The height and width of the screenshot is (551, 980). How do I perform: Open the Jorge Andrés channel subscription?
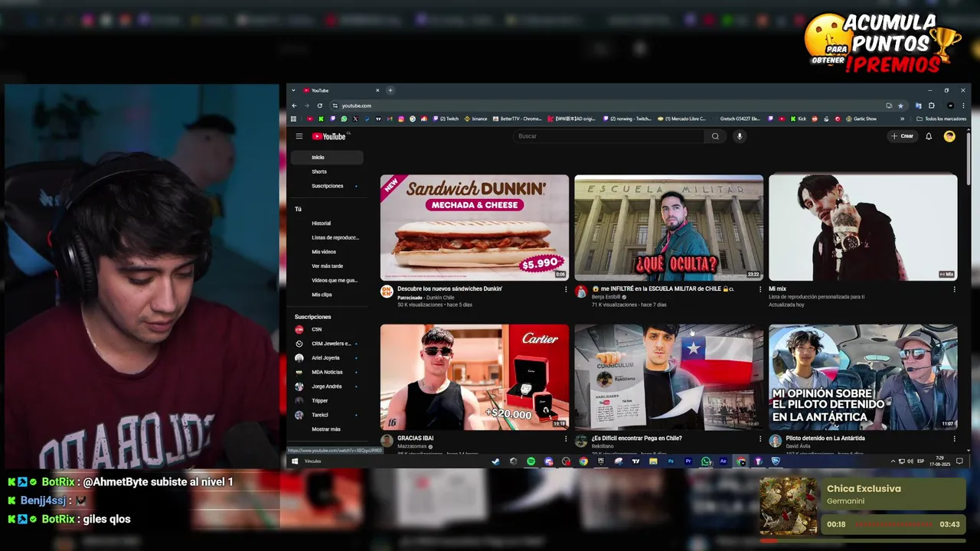pyautogui.click(x=327, y=386)
